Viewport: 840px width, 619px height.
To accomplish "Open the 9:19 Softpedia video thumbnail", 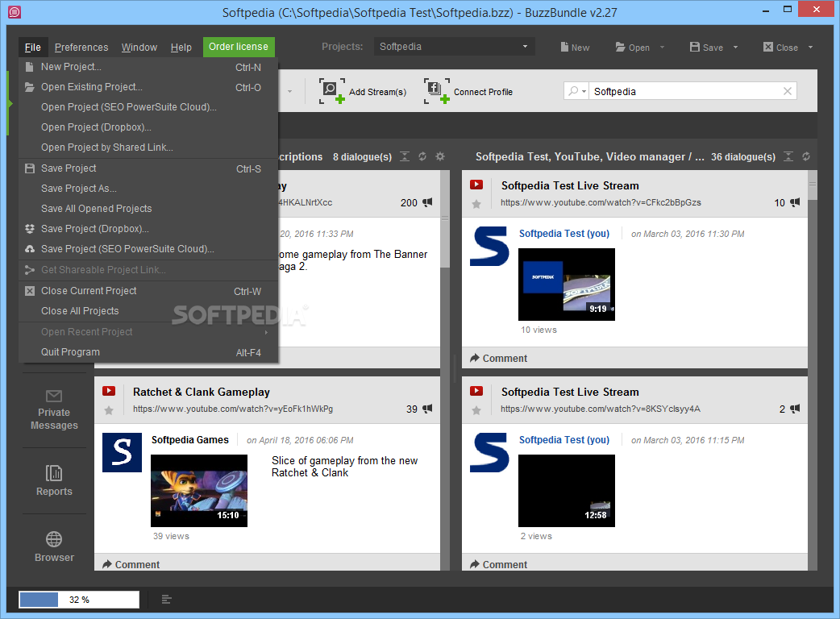I will pos(567,285).
